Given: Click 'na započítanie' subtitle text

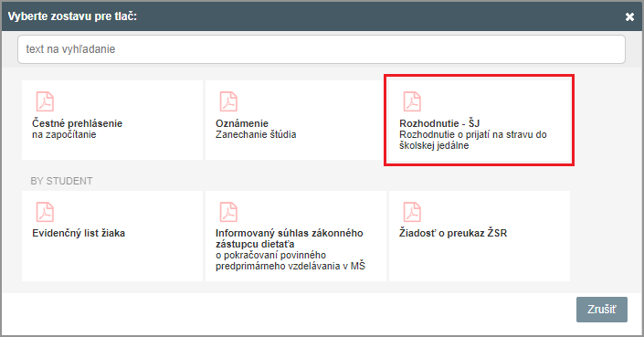Looking at the screenshot, I should (x=64, y=134).
